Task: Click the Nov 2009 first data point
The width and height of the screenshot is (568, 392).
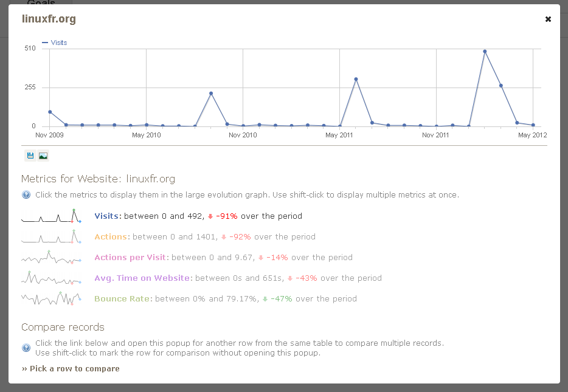Action: 50,112
